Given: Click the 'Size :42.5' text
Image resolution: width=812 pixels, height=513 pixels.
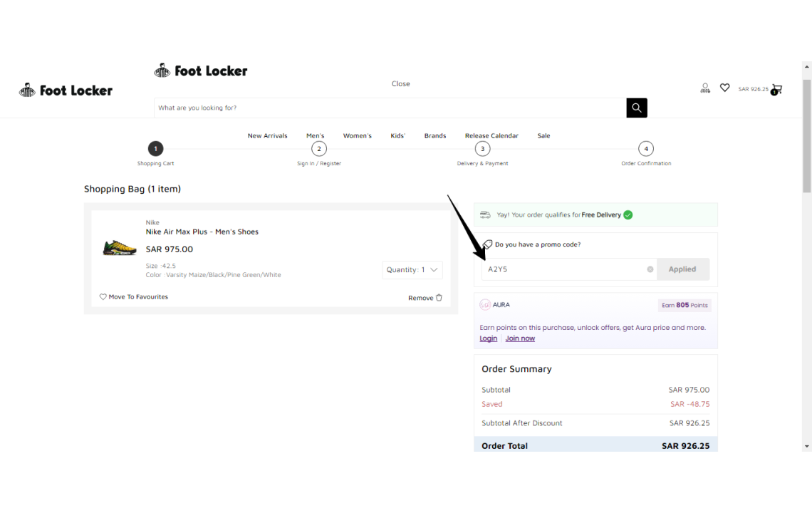Looking at the screenshot, I should [160, 266].
